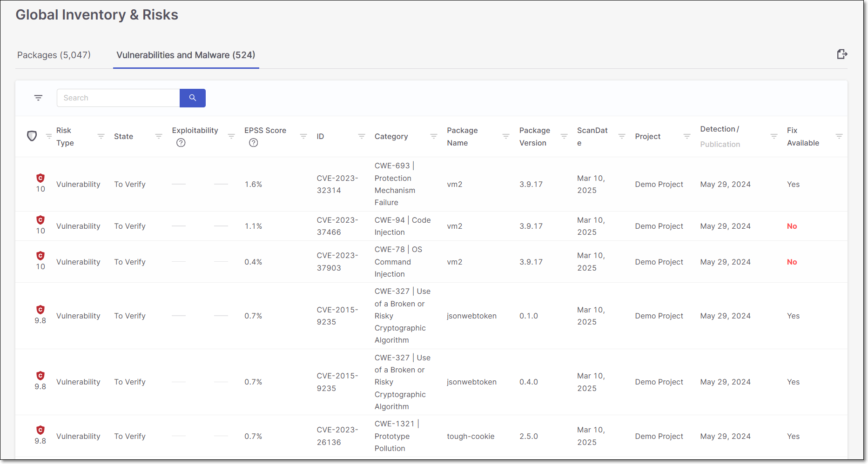Click the Exploitability help question mark
The height and width of the screenshot is (464, 868).
click(x=181, y=143)
